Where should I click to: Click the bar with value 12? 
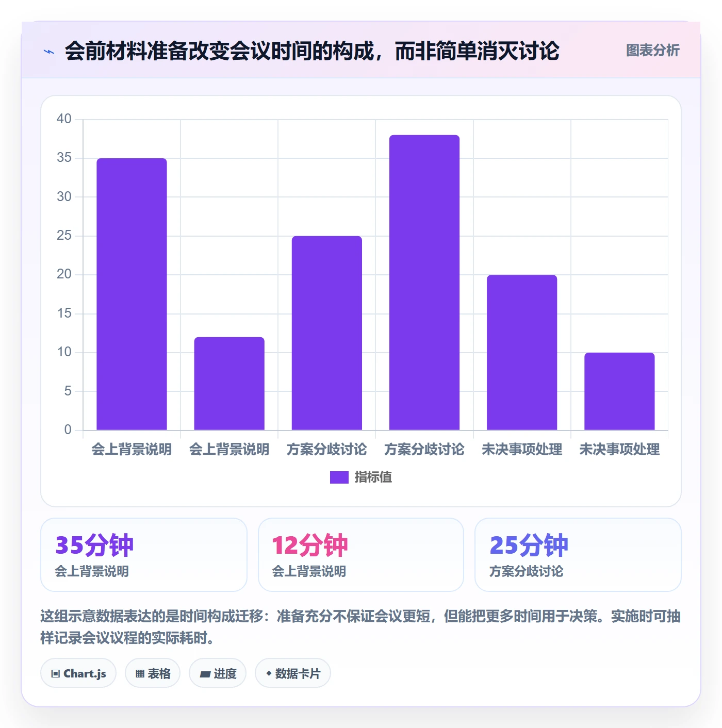point(229,384)
